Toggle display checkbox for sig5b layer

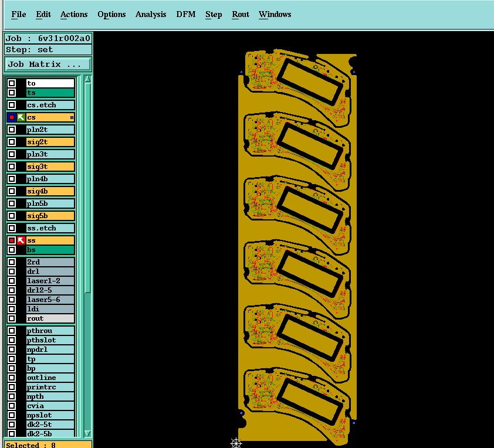(12, 216)
